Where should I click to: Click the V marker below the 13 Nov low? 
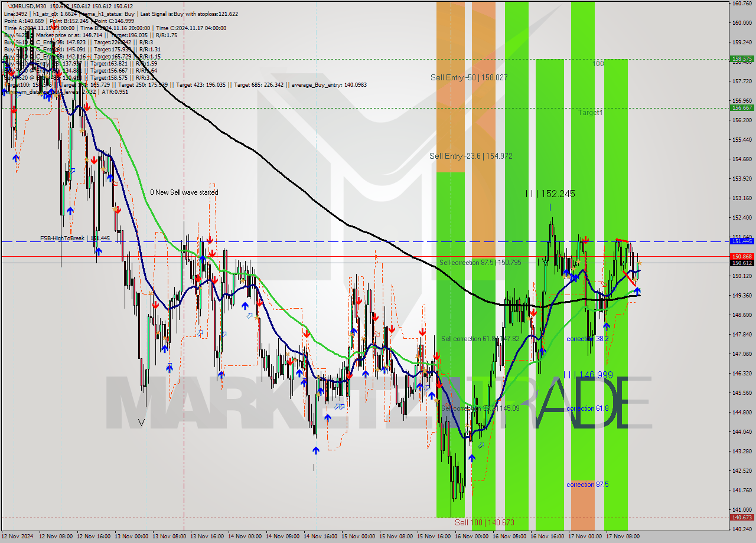pos(141,423)
